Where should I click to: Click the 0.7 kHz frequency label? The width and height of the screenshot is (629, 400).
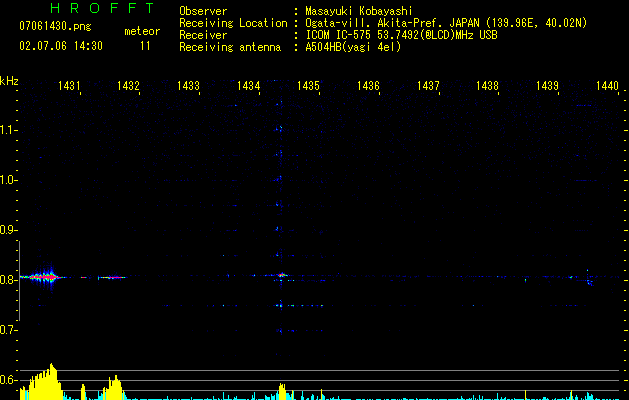click(8, 330)
